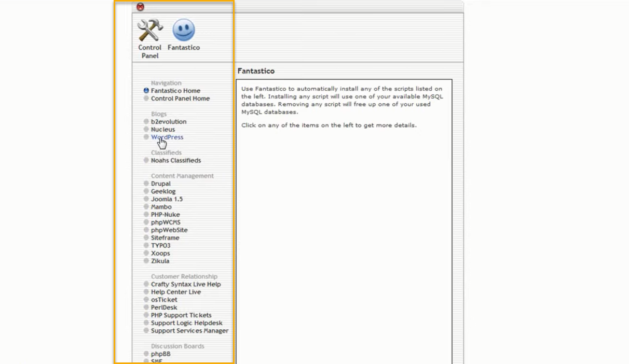
Task: Go to Fantastico Home link
Action: coord(175,91)
